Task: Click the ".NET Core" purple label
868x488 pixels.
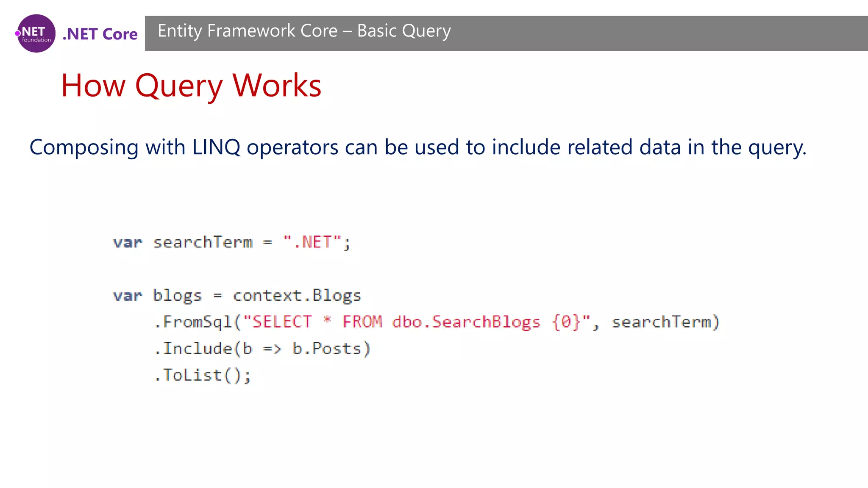Action: (x=100, y=34)
